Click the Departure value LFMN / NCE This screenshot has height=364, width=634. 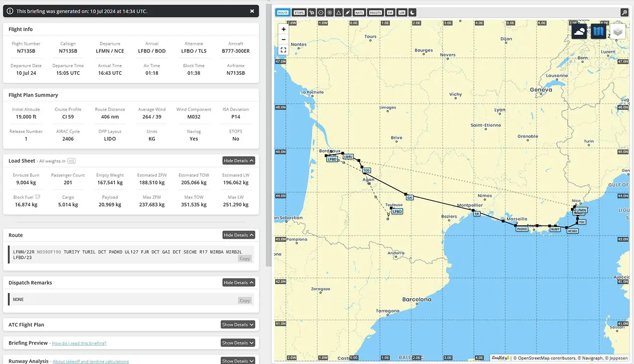(x=110, y=51)
